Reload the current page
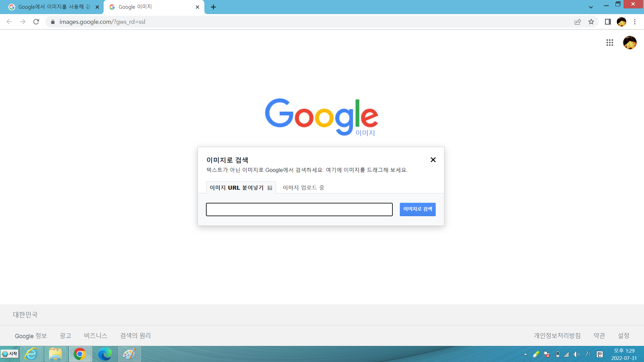The image size is (644, 362). (36, 22)
